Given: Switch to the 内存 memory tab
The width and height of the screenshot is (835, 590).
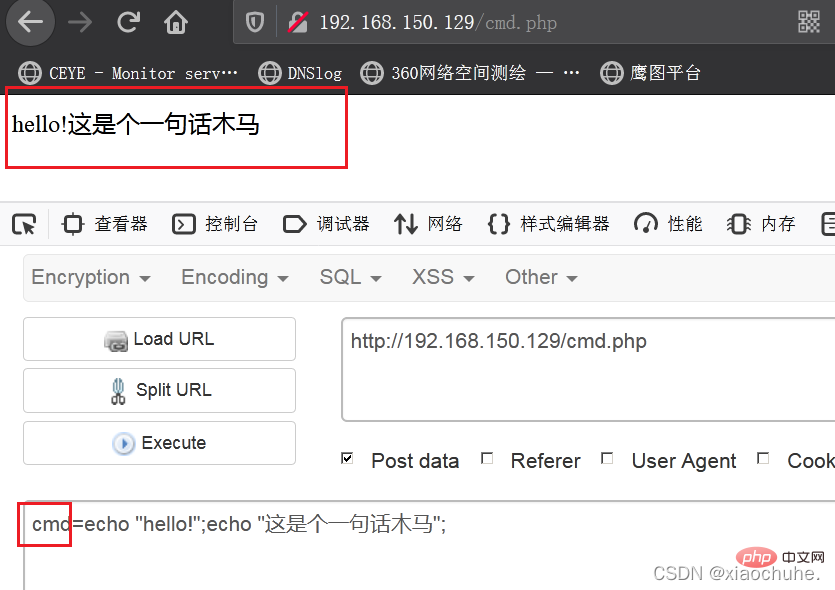Looking at the screenshot, I should (761, 224).
